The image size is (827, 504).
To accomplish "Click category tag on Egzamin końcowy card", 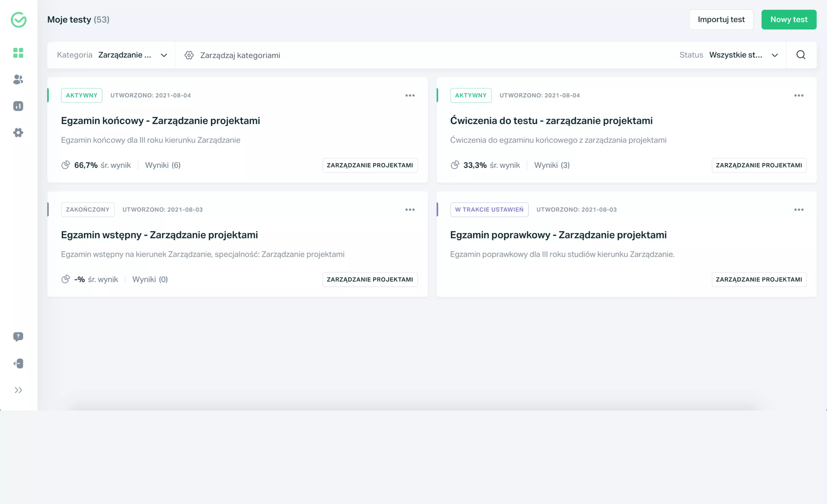I will point(370,165).
